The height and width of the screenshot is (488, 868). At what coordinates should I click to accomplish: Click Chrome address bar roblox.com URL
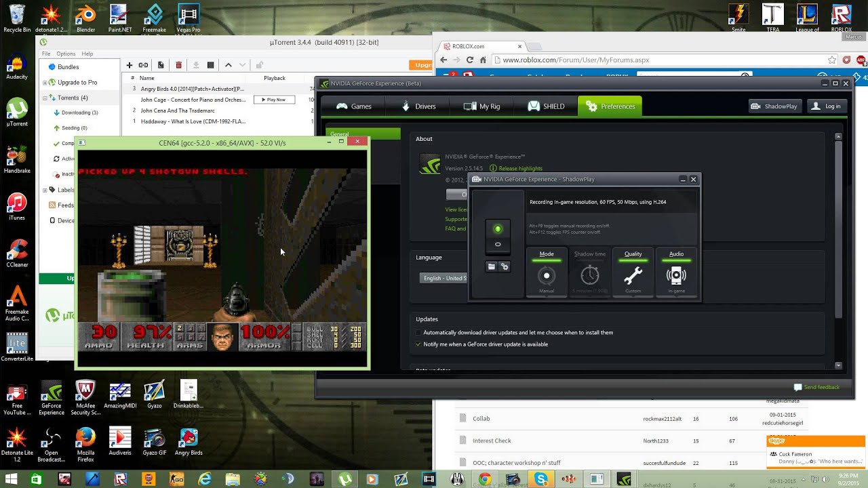(576, 60)
